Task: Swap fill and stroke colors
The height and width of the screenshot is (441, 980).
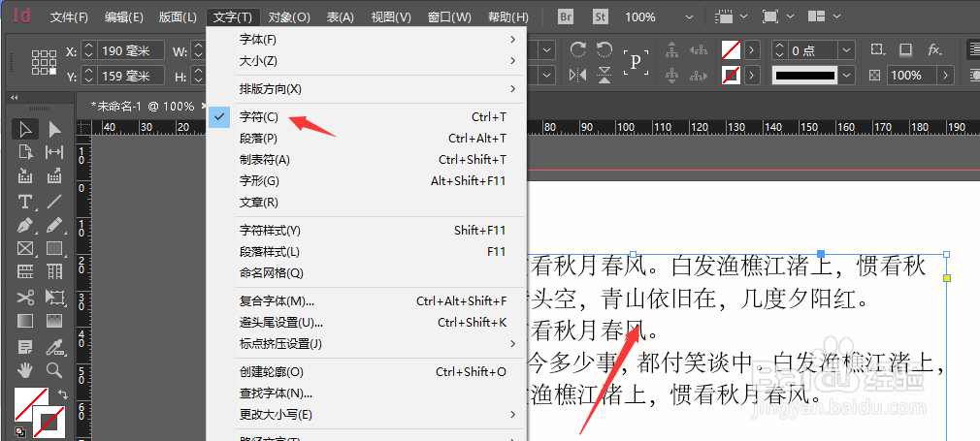Action: [62, 394]
